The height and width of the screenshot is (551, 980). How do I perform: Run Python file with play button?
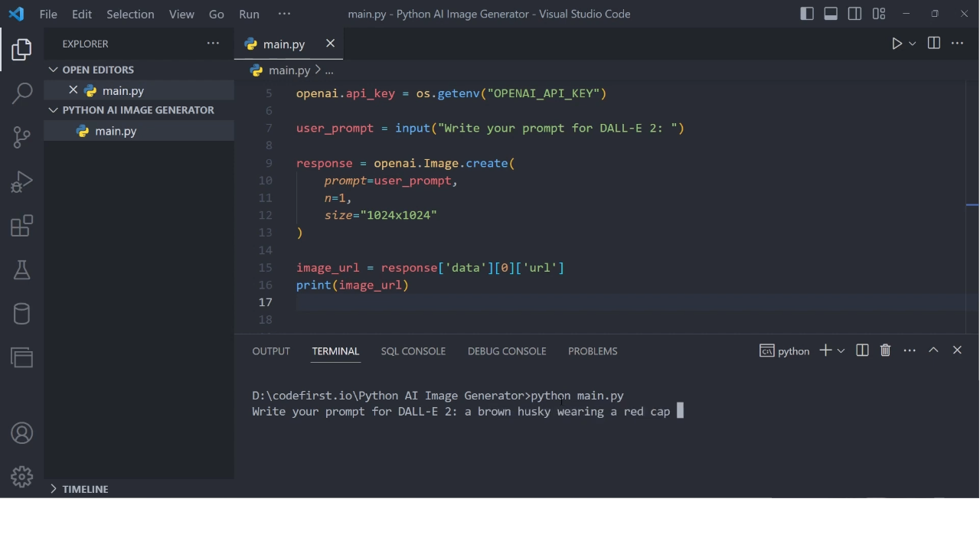[x=897, y=44]
